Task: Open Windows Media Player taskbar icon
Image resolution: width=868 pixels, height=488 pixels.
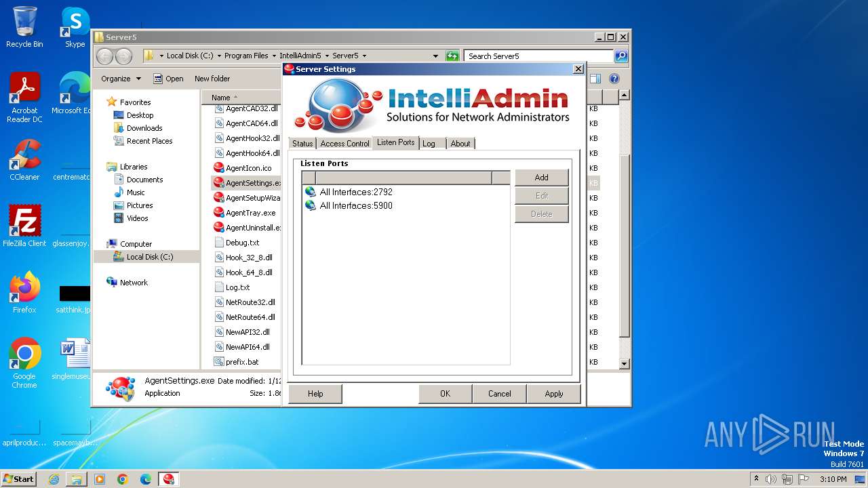Action: coord(100,479)
